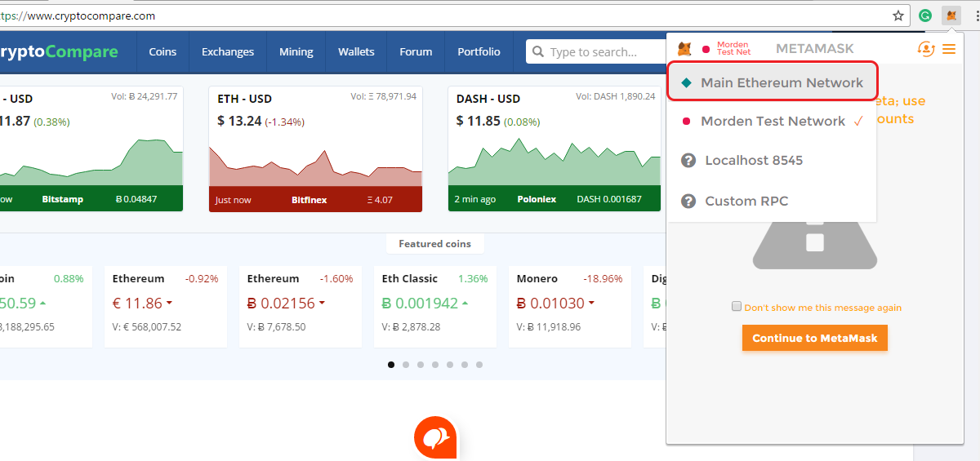Open the Portfolio nav item
This screenshot has width=980, height=461.
(479, 51)
